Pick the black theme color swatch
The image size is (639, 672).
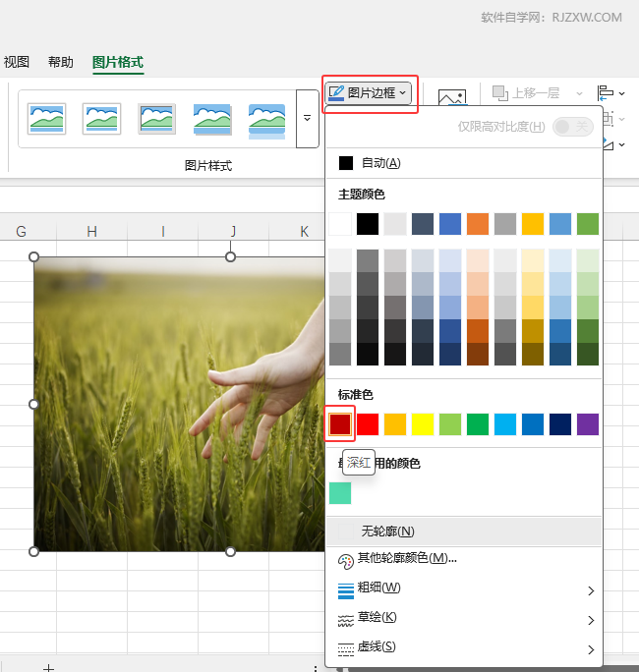point(368,224)
